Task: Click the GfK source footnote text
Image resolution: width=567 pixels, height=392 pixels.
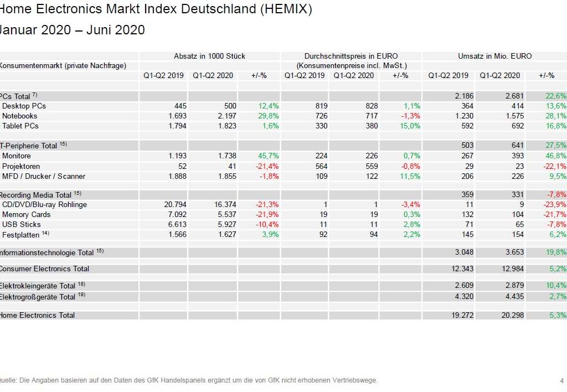Action: [188, 380]
